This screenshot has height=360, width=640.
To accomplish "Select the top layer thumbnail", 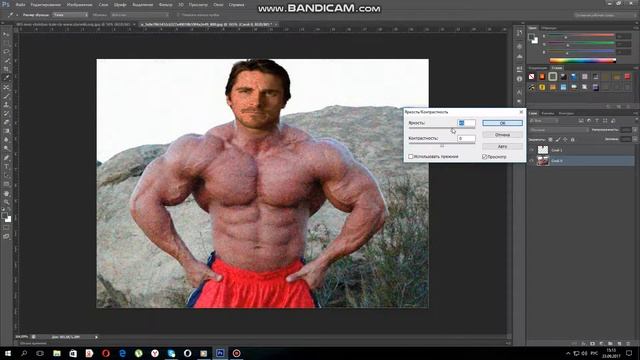I will pyautogui.click(x=543, y=150).
